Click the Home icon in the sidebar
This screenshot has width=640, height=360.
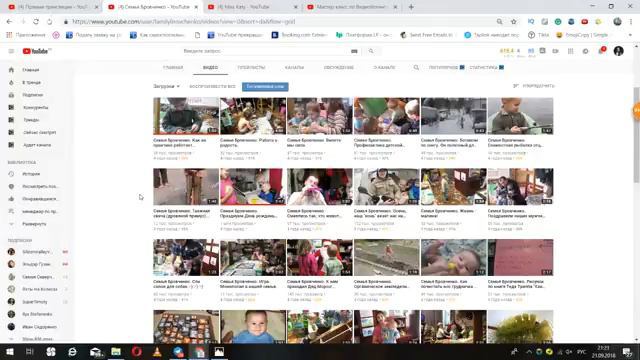[x=11, y=70]
